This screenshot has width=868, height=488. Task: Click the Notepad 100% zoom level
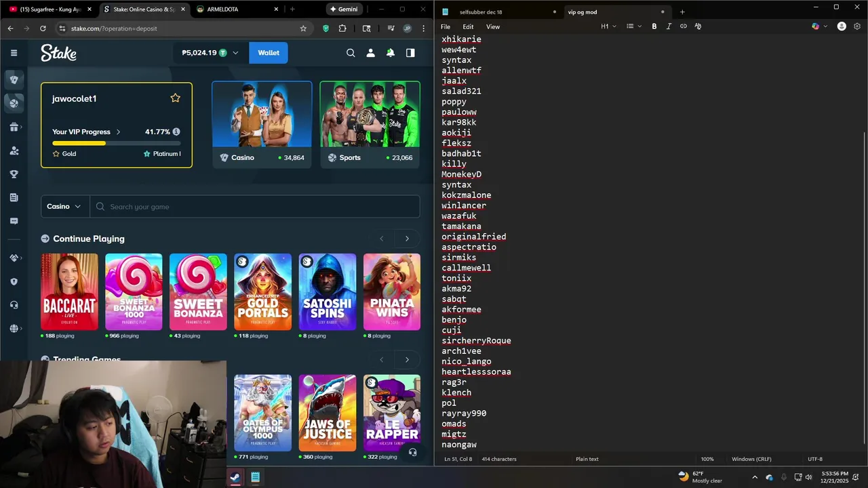tap(707, 459)
